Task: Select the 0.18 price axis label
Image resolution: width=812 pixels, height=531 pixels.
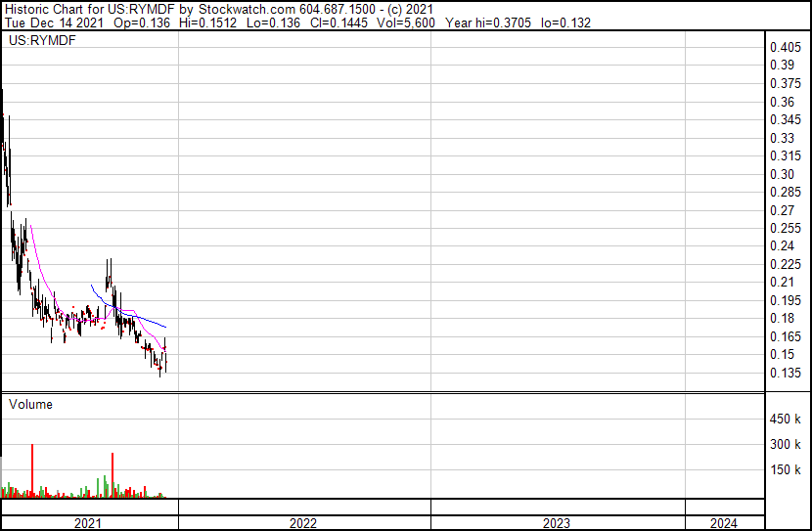Action: pos(781,319)
